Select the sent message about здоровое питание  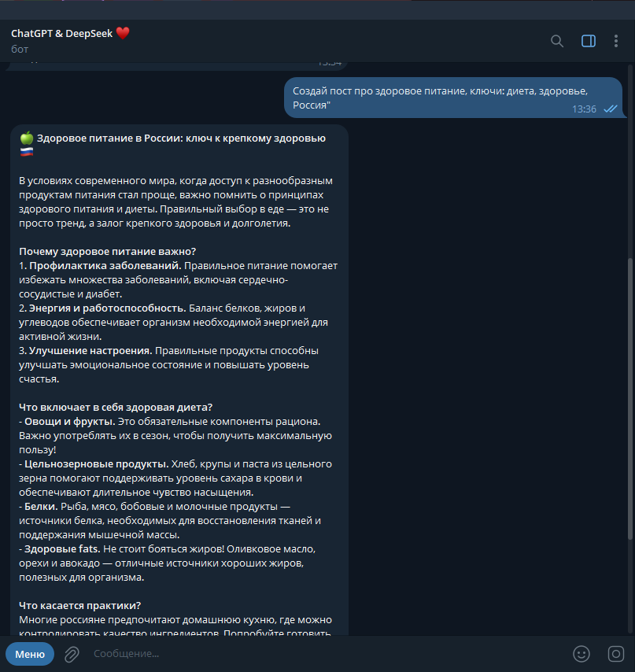[x=453, y=98]
